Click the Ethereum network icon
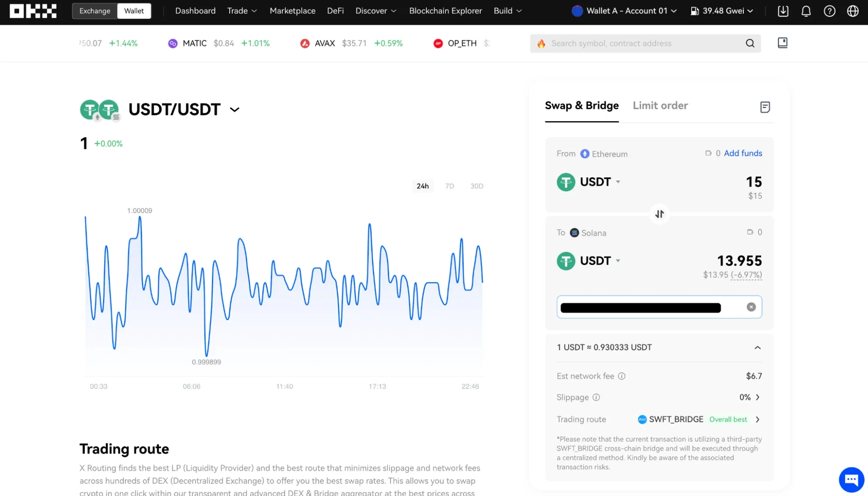This screenshot has height=496, width=868. point(585,154)
